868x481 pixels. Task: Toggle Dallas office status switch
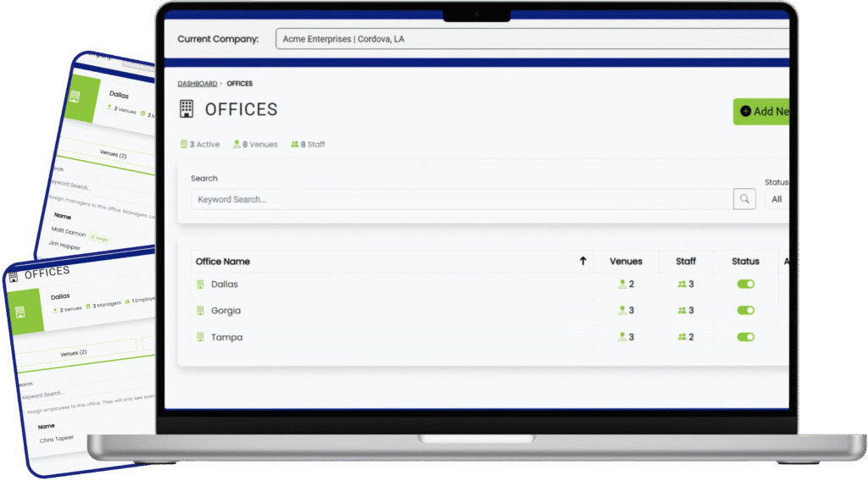746,285
